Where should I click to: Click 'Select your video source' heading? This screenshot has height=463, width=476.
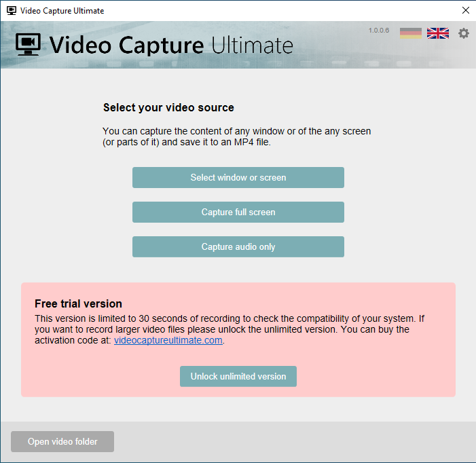pyautogui.click(x=168, y=107)
